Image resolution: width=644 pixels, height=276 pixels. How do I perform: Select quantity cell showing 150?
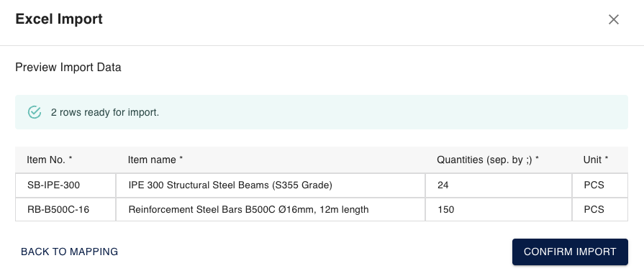[499, 210]
